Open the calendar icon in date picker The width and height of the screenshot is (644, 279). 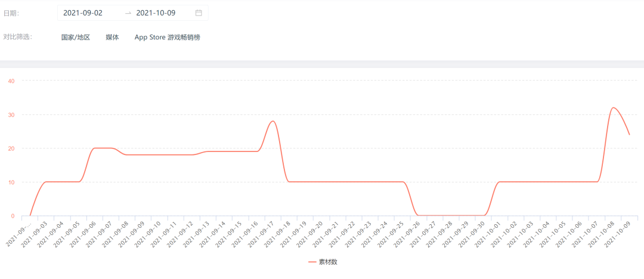(x=199, y=13)
